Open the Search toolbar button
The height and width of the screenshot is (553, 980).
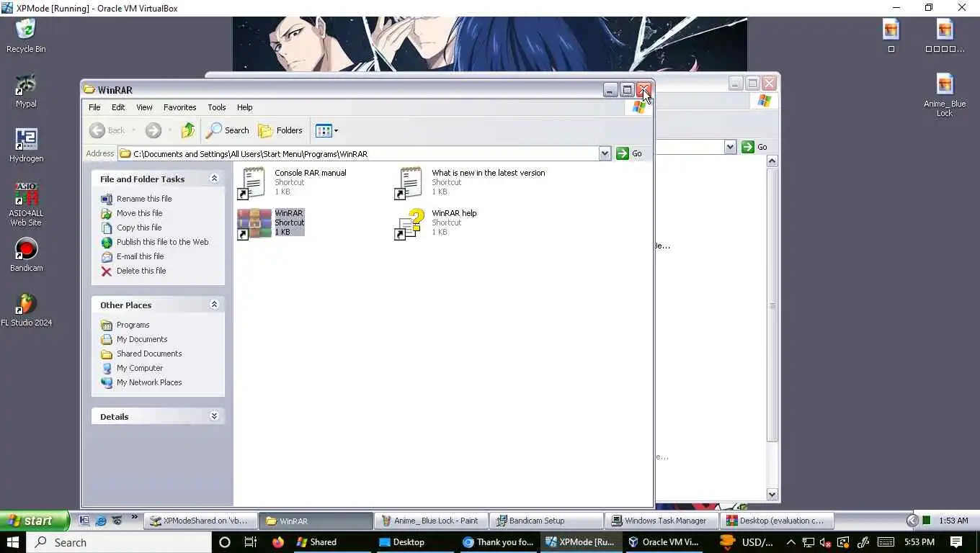click(x=228, y=130)
